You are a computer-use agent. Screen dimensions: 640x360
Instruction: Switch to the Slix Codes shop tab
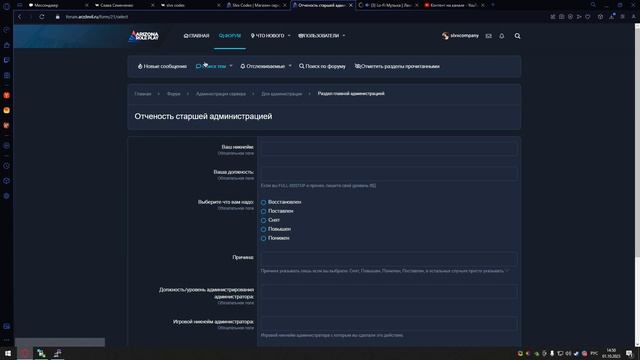(x=256, y=5)
